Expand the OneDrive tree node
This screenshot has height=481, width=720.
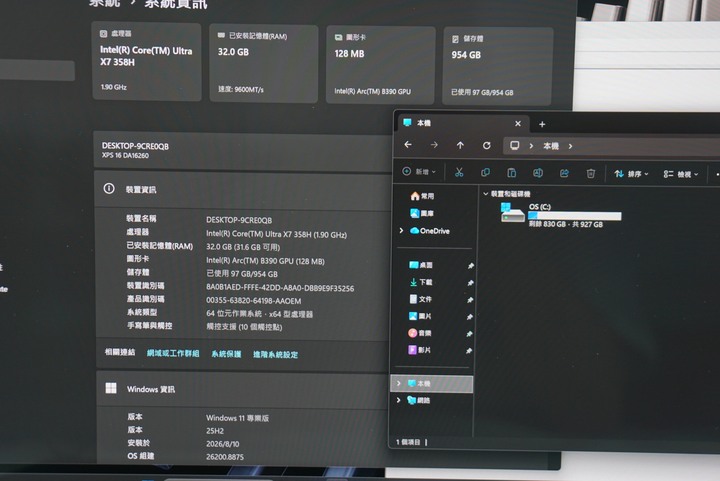[x=401, y=230]
